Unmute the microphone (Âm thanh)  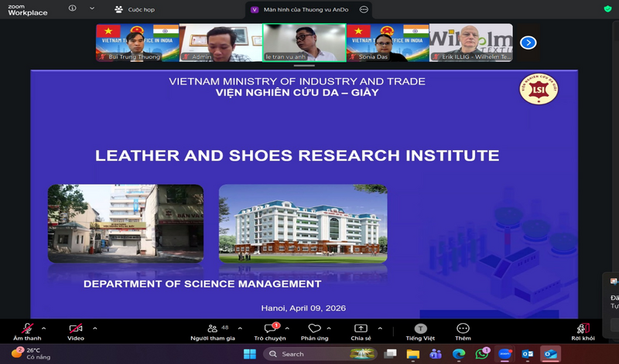click(x=27, y=329)
